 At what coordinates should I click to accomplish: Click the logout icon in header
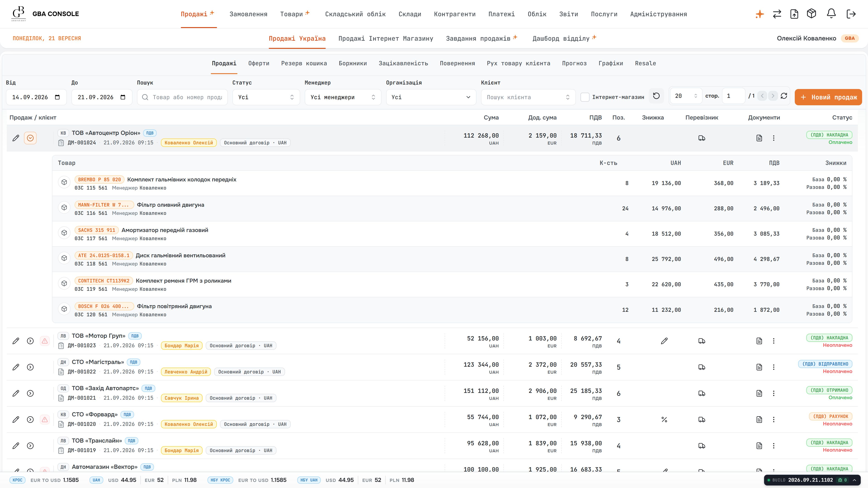pos(851,14)
